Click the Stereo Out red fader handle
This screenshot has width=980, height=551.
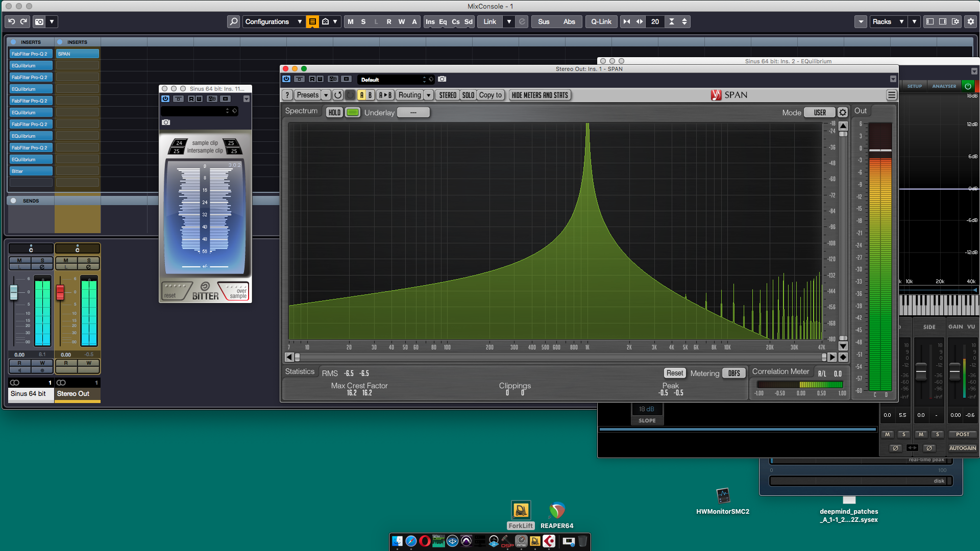point(60,292)
